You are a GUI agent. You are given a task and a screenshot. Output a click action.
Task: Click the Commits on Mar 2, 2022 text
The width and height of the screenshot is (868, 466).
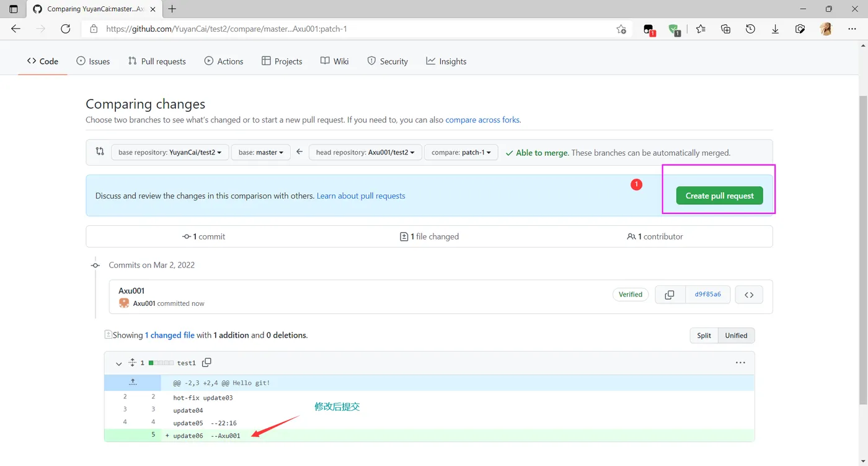coord(152,265)
